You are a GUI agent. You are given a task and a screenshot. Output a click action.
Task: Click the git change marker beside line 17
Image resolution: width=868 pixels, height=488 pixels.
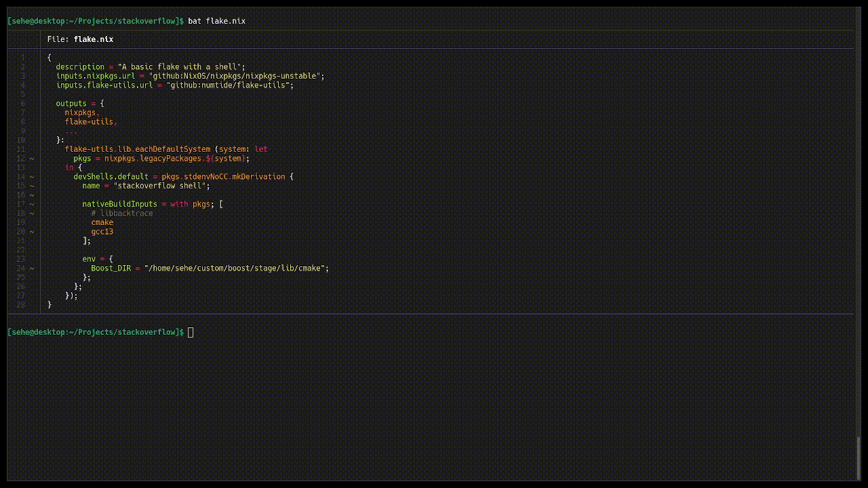32,204
